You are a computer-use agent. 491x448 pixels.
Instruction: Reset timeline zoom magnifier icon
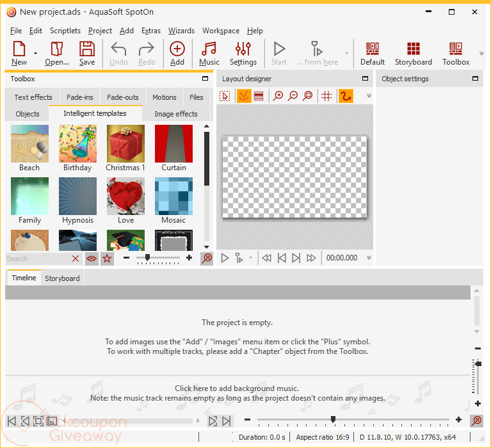coord(476,420)
